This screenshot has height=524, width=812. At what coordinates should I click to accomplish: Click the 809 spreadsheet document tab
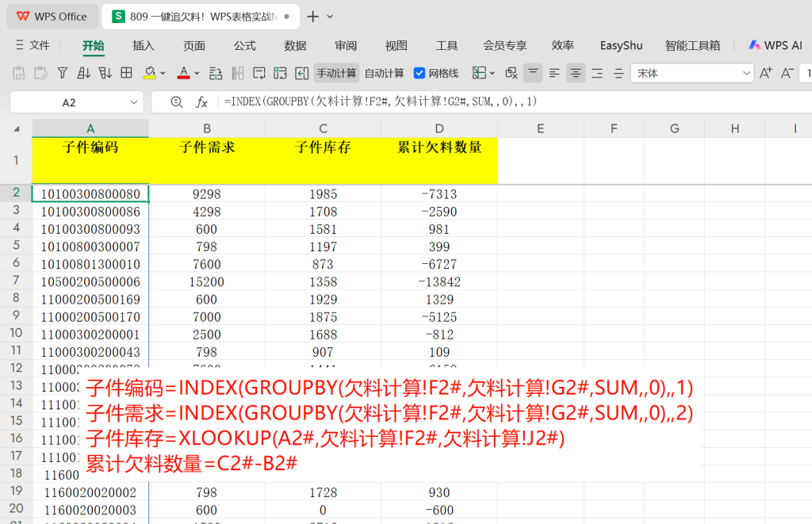point(201,17)
